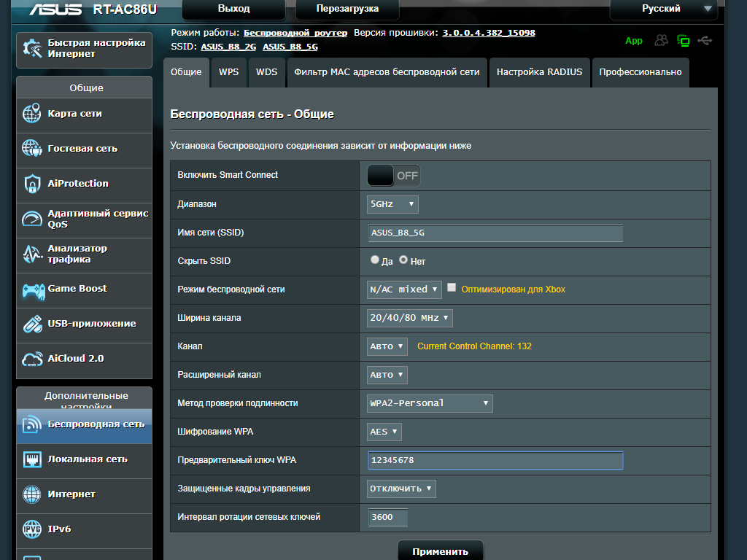Select 'Нет' for hide SSID
747x560 pixels.
[x=403, y=260]
